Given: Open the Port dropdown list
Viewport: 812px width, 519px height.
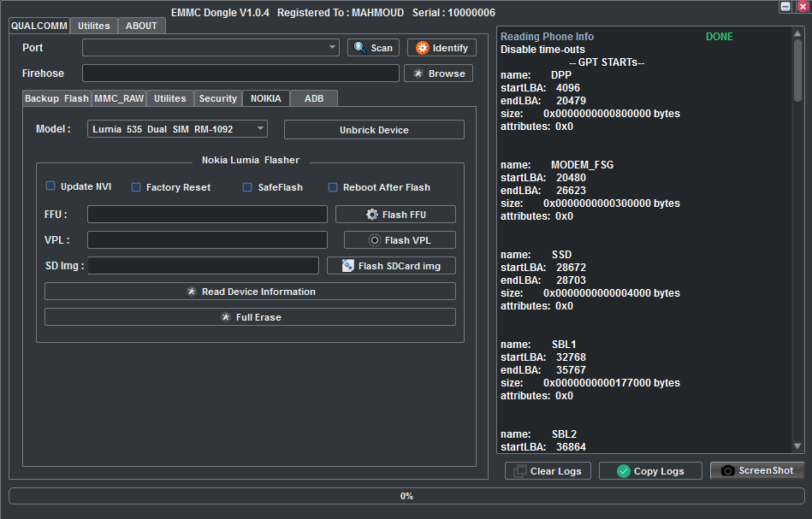Looking at the screenshot, I should pyautogui.click(x=332, y=47).
